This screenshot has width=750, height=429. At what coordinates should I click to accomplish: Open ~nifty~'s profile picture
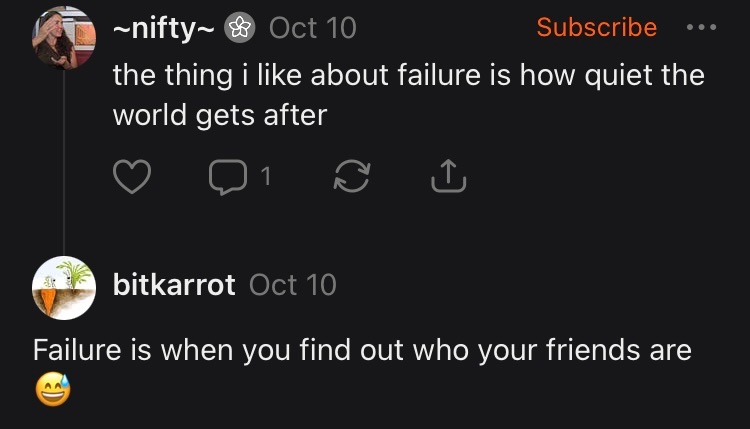pyautogui.click(x=63, y=39)
